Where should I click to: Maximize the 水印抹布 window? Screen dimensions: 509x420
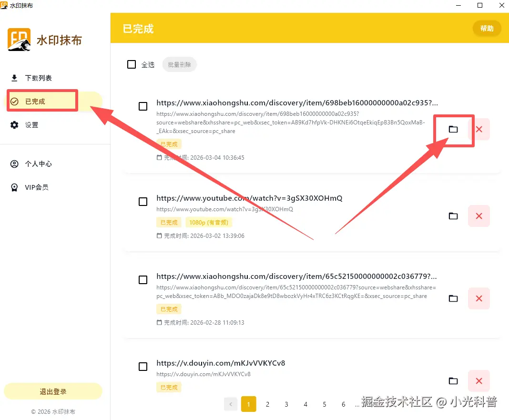coord(480,5)
